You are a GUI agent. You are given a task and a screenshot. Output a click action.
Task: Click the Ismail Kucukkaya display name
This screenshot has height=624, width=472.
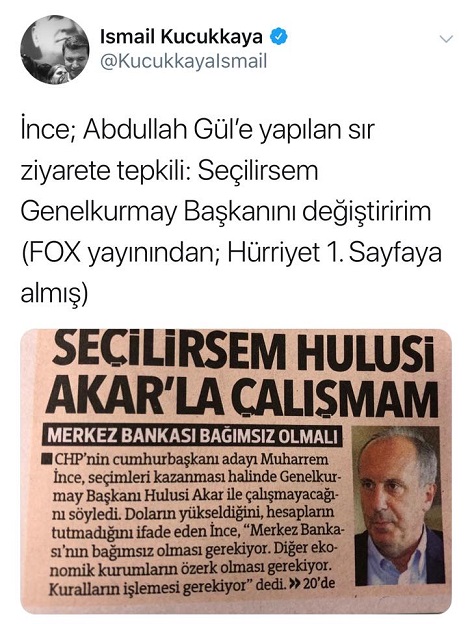(x=181, y=37)
